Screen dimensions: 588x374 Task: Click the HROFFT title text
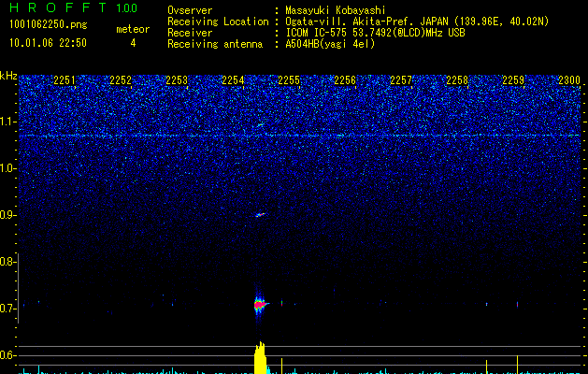[x=58, y=7]
